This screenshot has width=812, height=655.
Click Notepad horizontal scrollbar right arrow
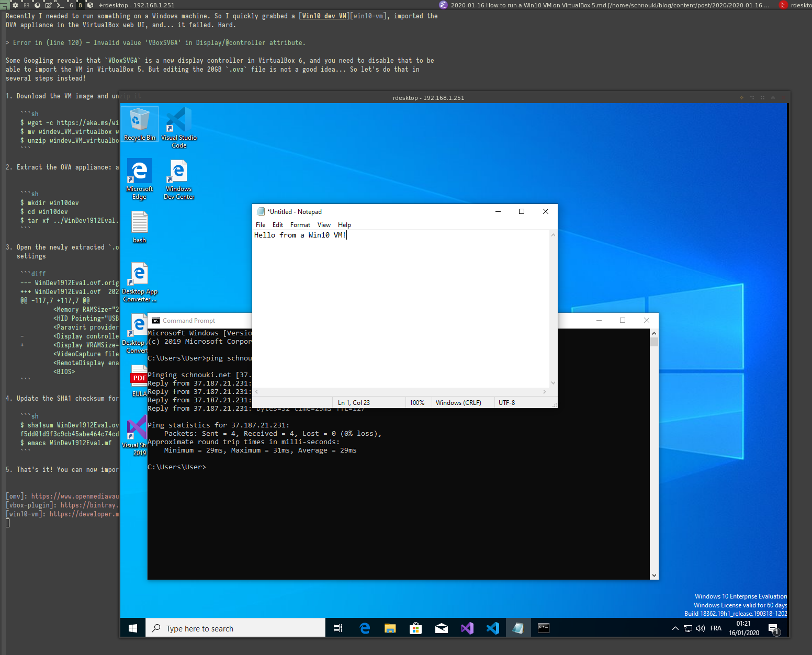pos(545,391)
